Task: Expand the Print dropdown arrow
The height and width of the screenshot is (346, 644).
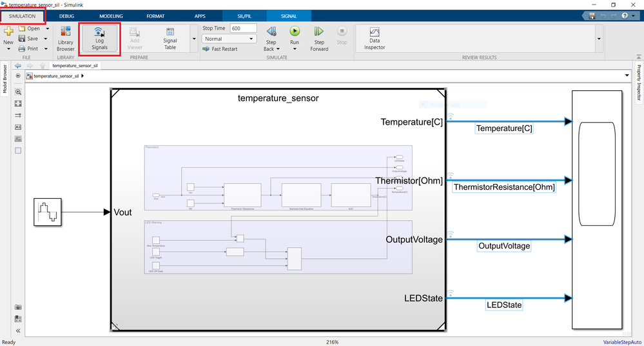Action: (46, 48)
